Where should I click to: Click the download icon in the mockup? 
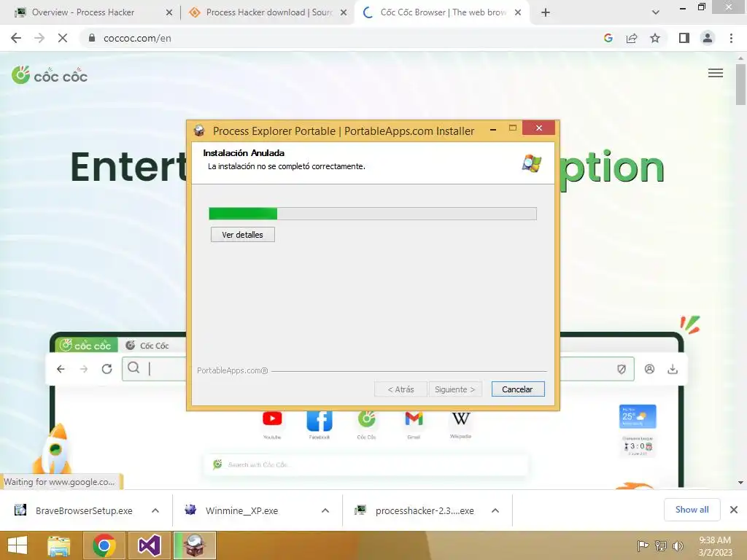point(672,369)
